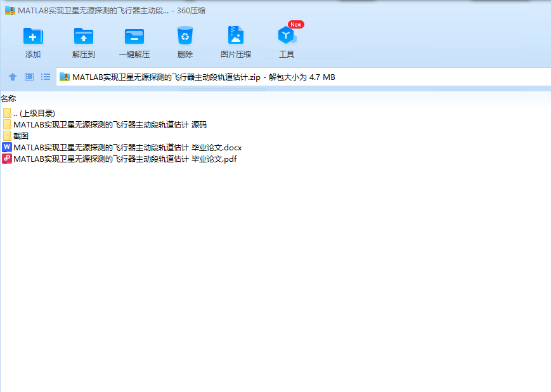
Task: Click the 解包大小为 4.7 MB text
Action: point(302,77)
